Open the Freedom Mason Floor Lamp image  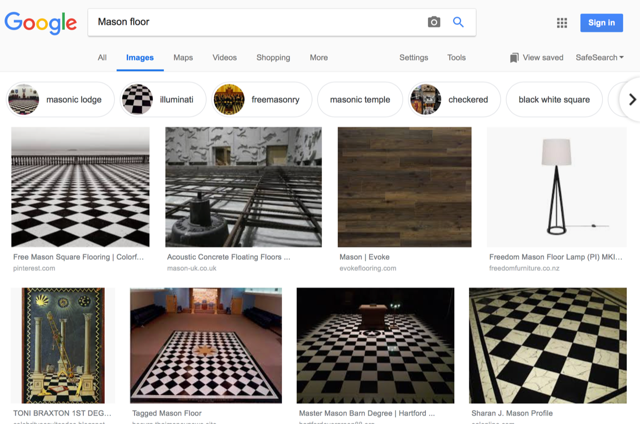557,187
